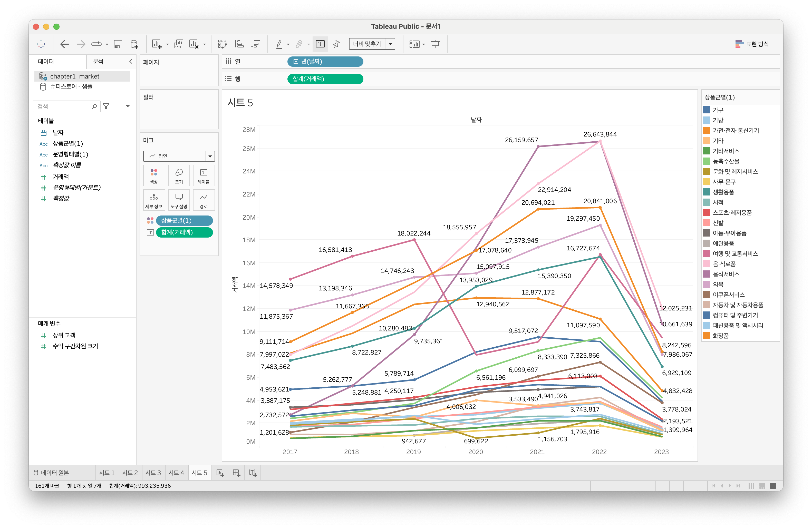Click the 음식서비스 legend color swatch

click(x=707, y=274)
